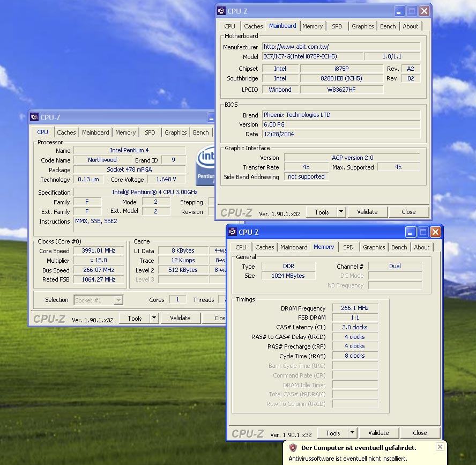Open the Socket #1 selection combo box

(x=98, y=300)
